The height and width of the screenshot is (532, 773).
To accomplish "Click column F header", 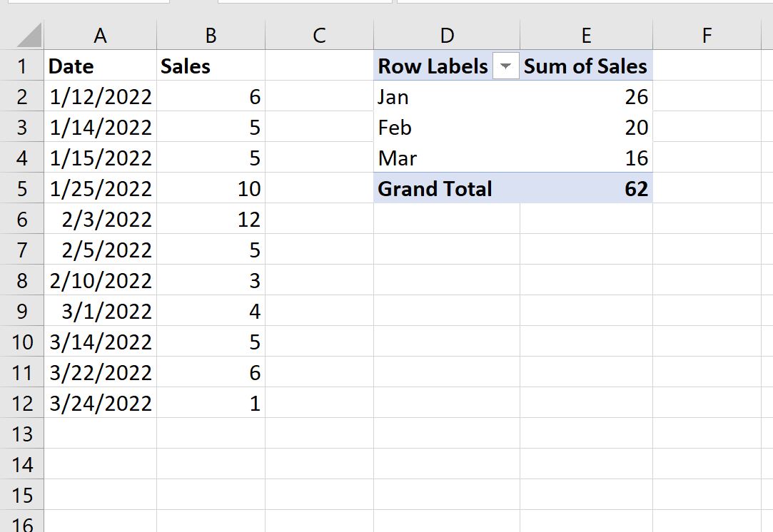I will (x=707, y=36).
